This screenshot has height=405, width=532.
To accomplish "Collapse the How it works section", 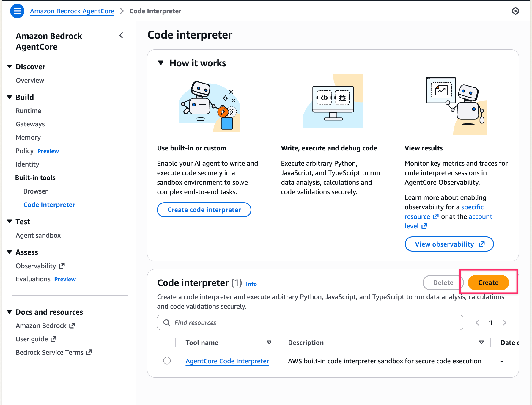I will [161, 63].
